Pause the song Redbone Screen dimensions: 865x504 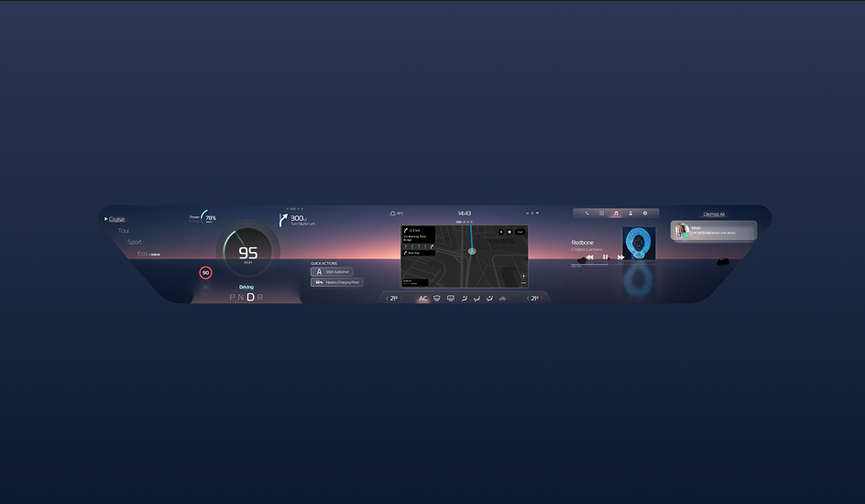[x=605, y=257]
